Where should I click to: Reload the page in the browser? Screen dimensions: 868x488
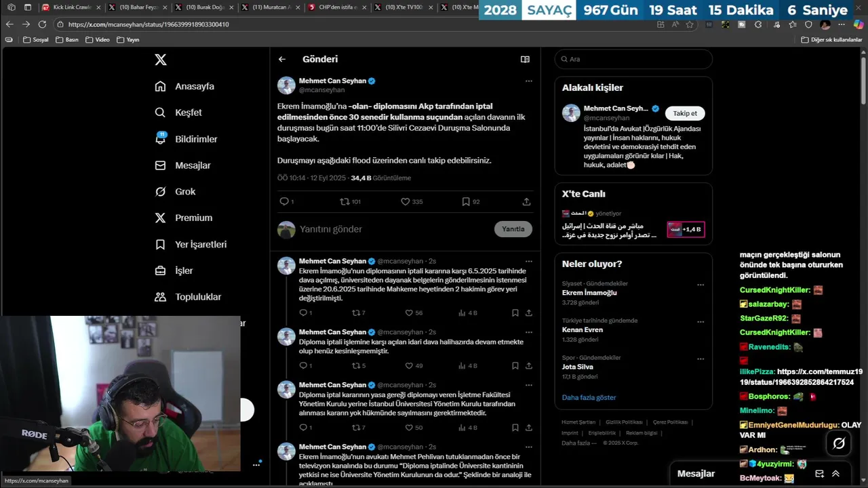(x=42, y=24)
